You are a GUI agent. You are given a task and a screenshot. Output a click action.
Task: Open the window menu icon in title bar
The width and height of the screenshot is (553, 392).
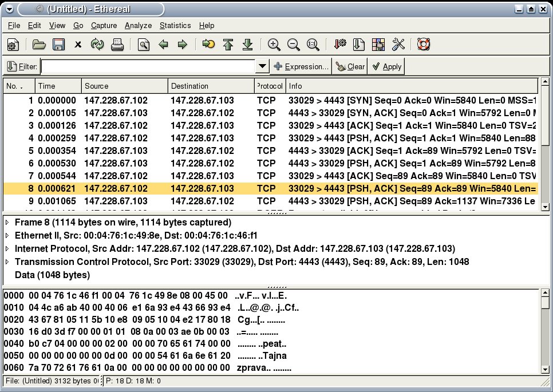click(10, 9)
